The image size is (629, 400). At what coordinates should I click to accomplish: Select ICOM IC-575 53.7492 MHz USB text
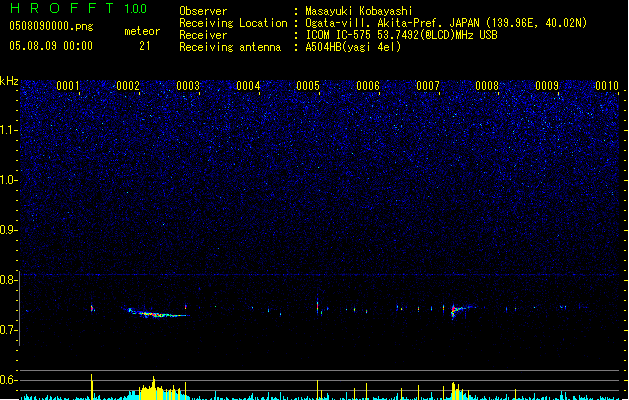[402, 35]
